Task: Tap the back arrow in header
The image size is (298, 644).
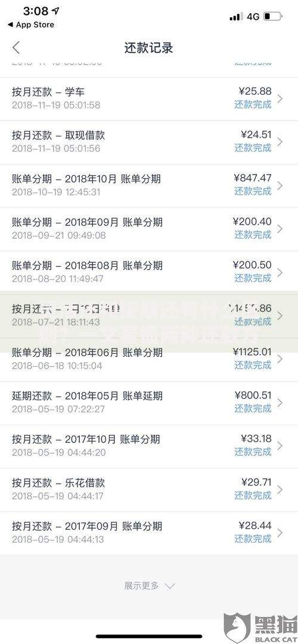Action: 16,48
